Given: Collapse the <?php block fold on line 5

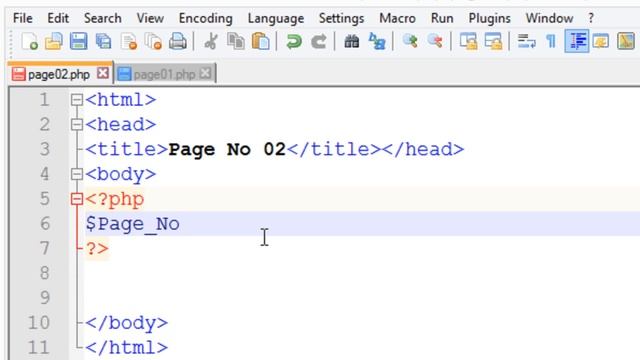Looking at the screenshot, I should (77, 199).
